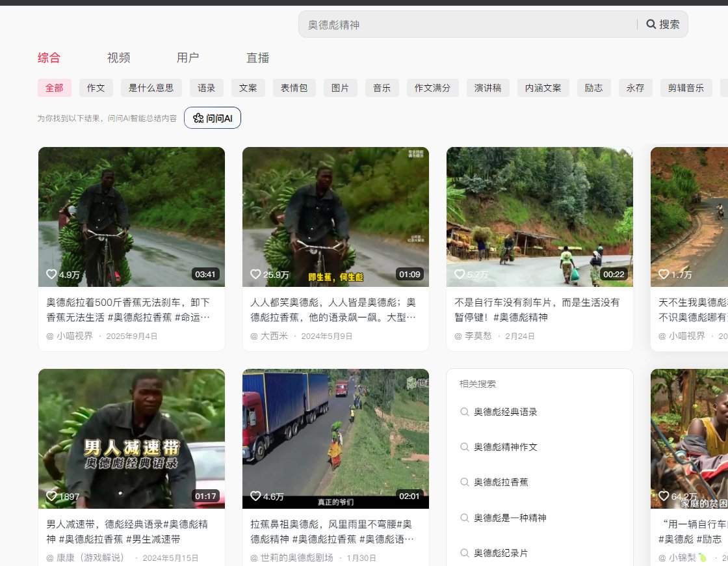Open the 02:01 truck road video thumbnail
The width and height of the screenshot is (728, 566).
(x=335, y=438)
